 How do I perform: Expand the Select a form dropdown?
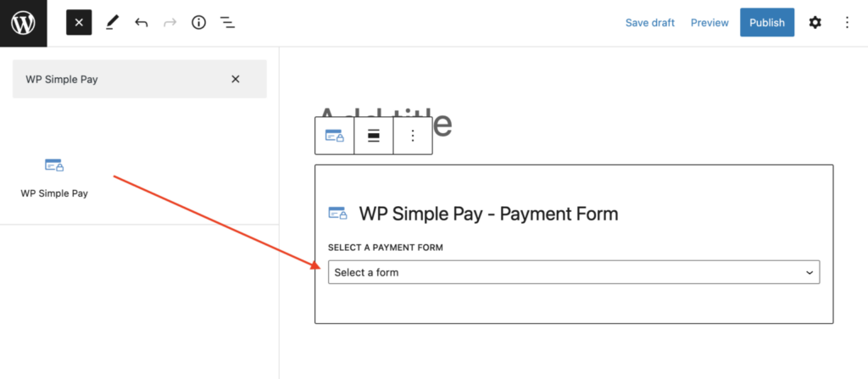[x=573, y=272]
